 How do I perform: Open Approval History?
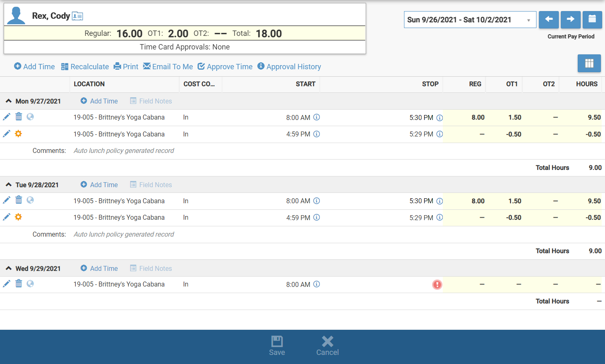pos(289,67)
